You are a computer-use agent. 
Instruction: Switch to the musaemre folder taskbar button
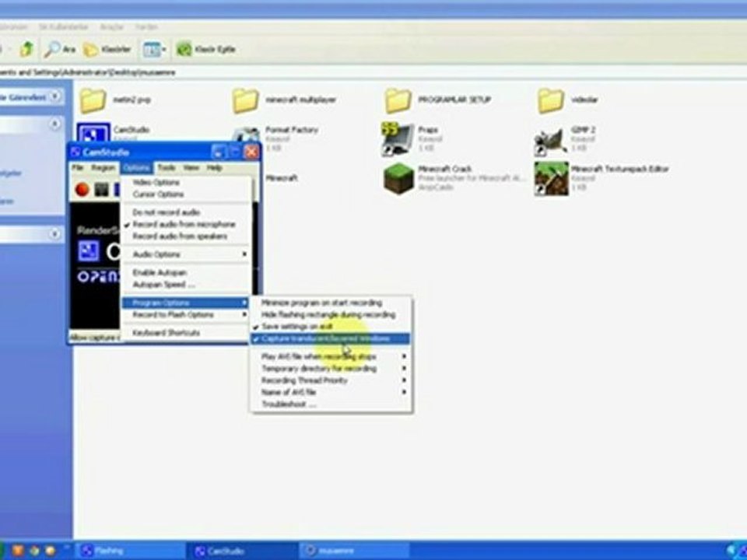(x=355, y=551)
